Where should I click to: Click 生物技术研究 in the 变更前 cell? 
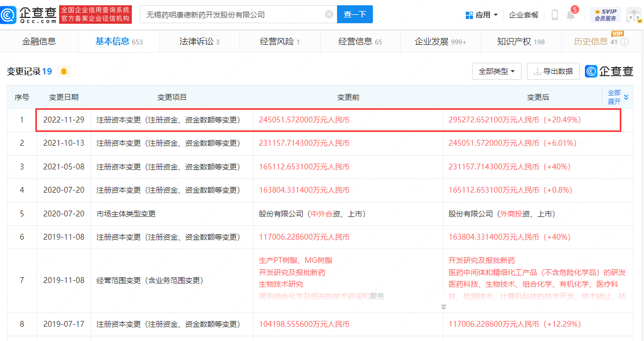point(281,284)
